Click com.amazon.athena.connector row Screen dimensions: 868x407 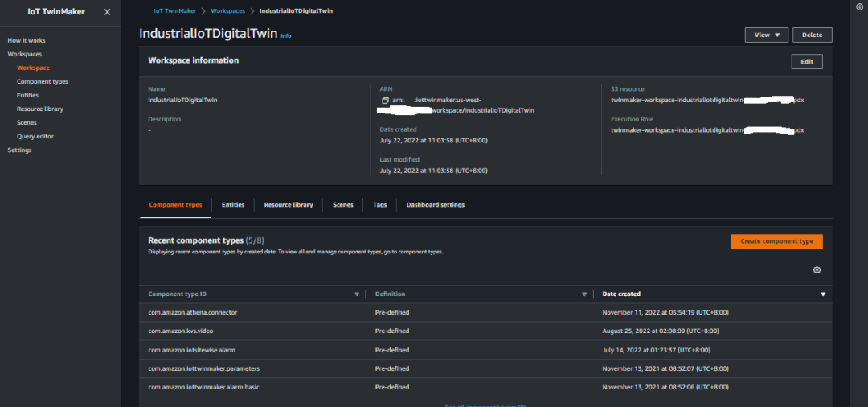pyautogui.click(x=485, y=312)
